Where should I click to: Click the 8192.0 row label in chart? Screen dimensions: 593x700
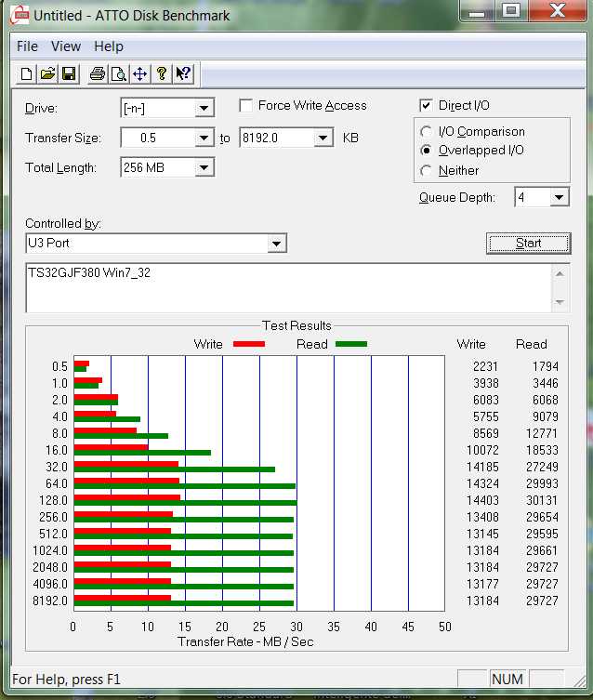(x=50, y=601)
